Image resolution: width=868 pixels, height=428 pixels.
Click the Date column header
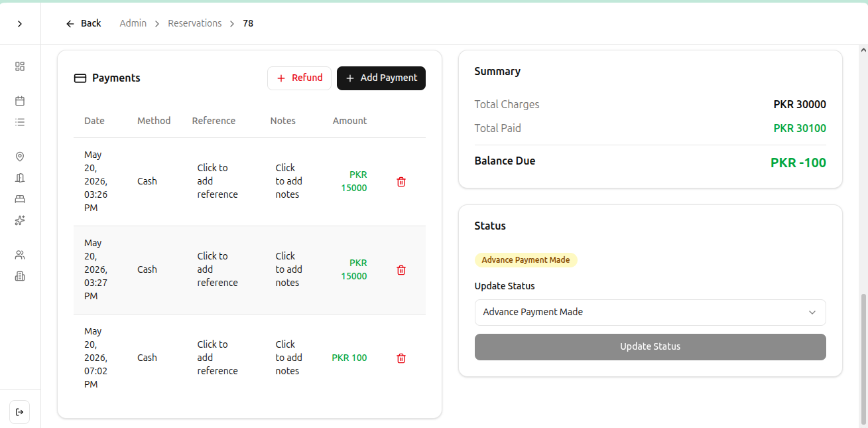[x=94, y=121]
